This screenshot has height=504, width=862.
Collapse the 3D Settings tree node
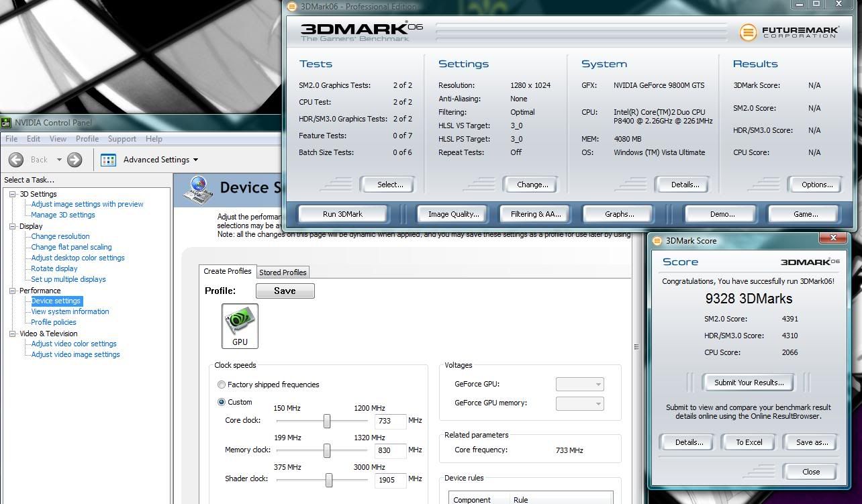[13, 194]
